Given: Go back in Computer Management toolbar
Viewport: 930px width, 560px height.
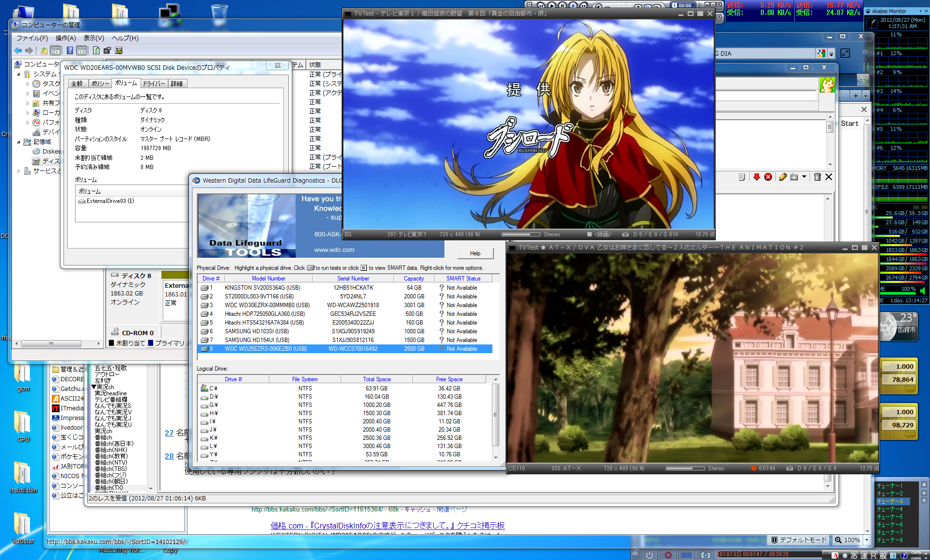Looking at the screenshot, I should click(18, 50).
